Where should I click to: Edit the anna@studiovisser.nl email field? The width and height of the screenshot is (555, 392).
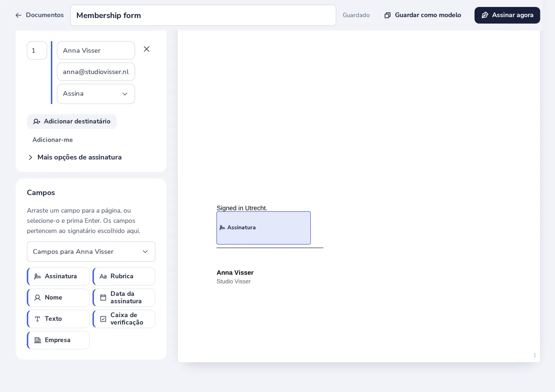[x=96, y=72]
